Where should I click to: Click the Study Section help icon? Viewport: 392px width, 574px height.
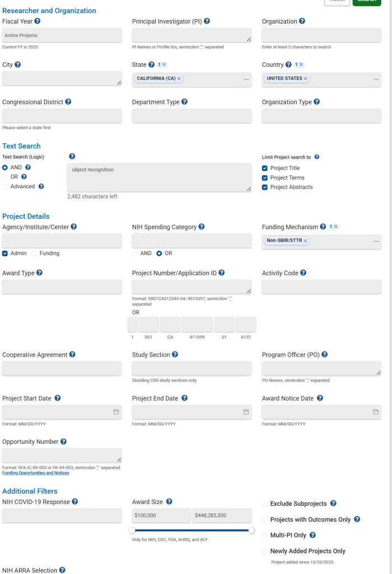[x=175, y=355]
